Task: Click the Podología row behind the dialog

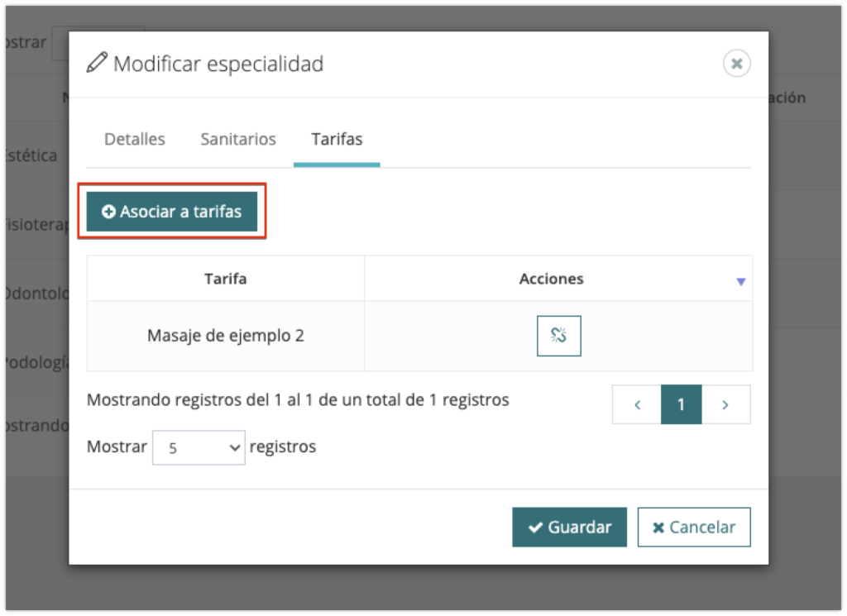Action: click(x=33, y=363)
